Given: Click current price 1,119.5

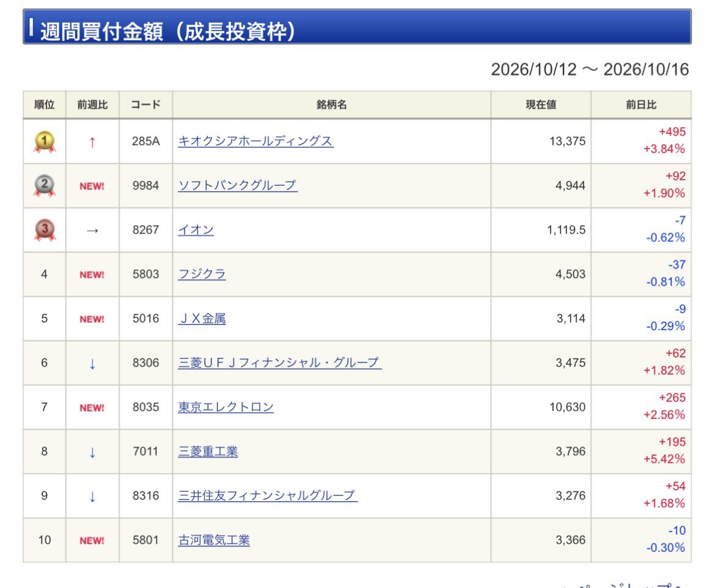Looking at the screenshot, I should point(566,230).
